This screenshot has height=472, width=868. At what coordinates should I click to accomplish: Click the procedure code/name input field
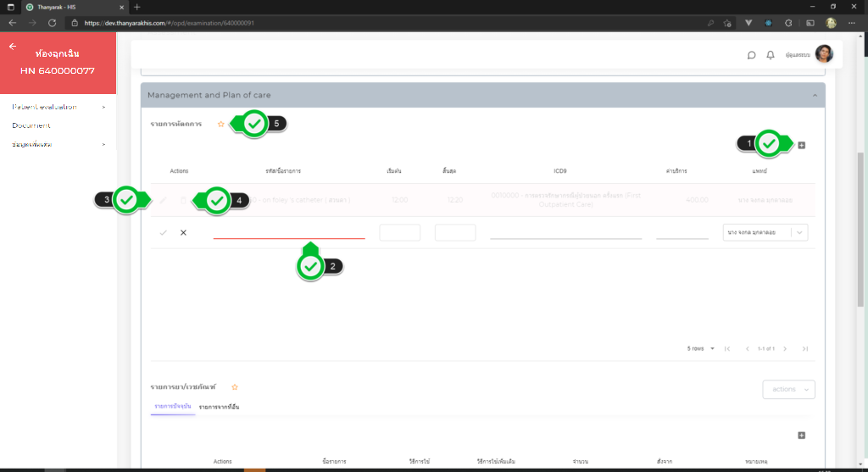coord(288,231)
